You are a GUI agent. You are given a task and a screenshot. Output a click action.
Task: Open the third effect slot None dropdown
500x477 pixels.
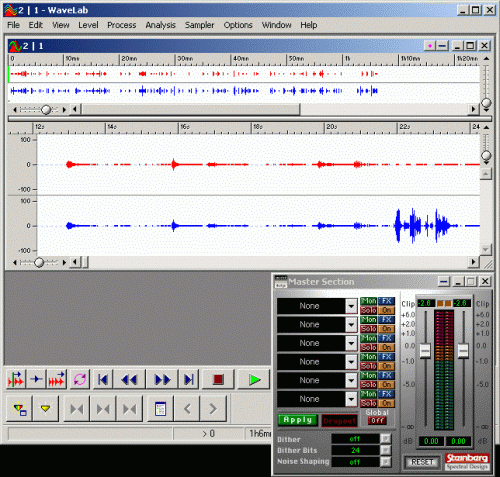coord(351,343)
